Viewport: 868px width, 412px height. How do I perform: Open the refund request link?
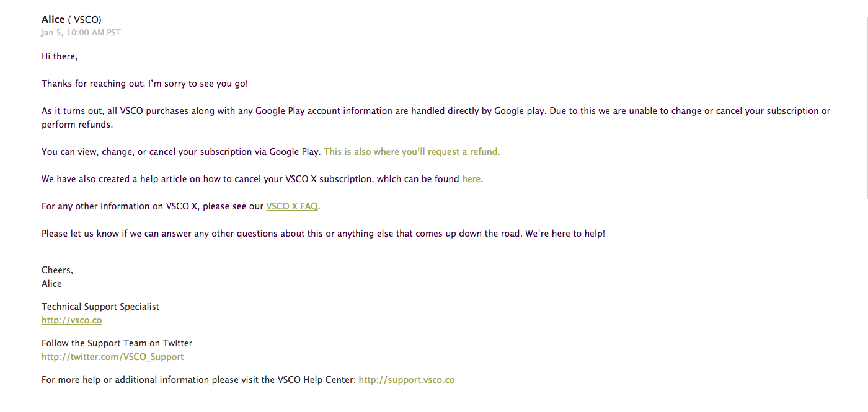click(412, 152)
